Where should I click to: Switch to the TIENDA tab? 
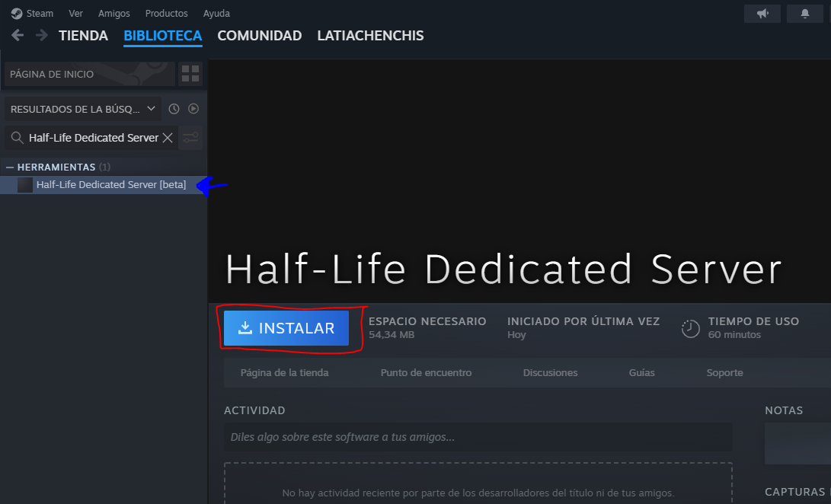click(83, 36)
